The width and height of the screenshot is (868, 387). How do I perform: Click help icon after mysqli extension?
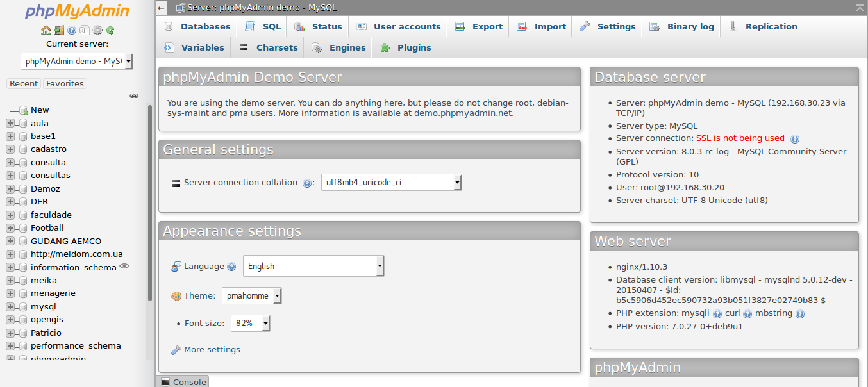pyautogui.click(x=717, y=314)
